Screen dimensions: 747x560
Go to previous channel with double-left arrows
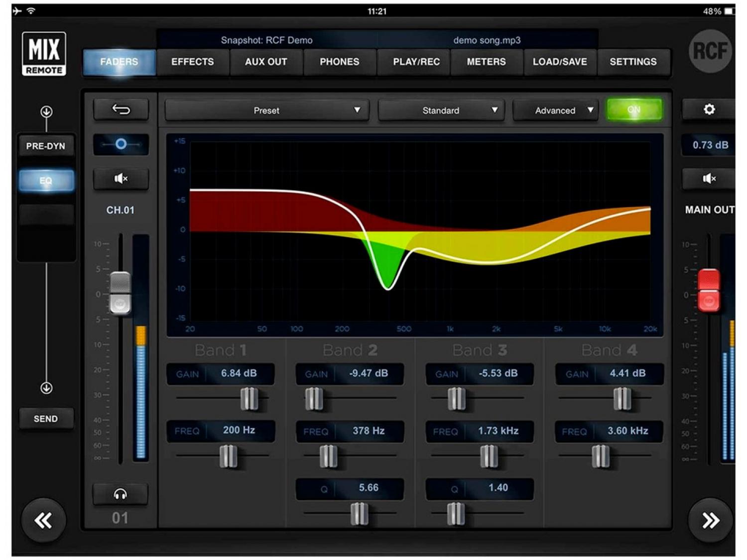click(x=43, y=521)
